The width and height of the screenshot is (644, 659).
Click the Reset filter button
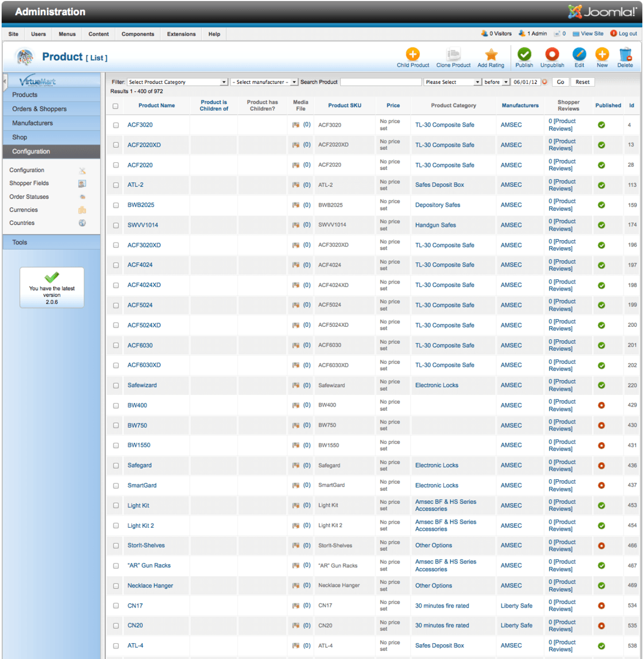click(583, 82)
